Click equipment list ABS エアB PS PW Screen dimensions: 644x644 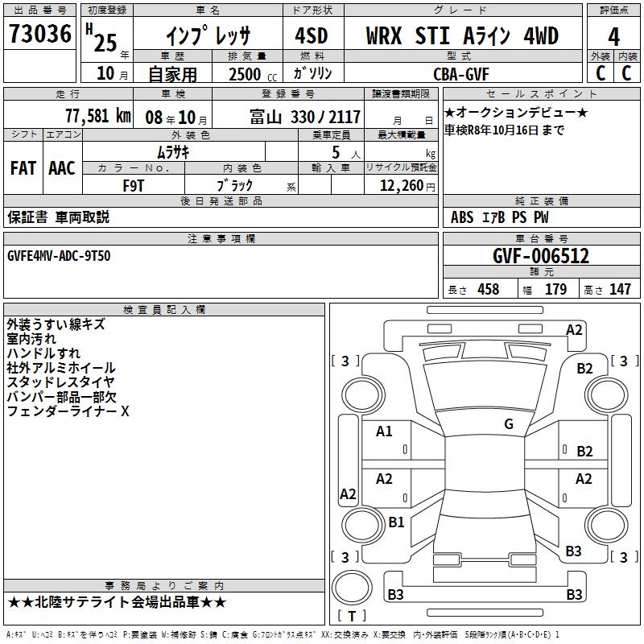tap(499, 217)
